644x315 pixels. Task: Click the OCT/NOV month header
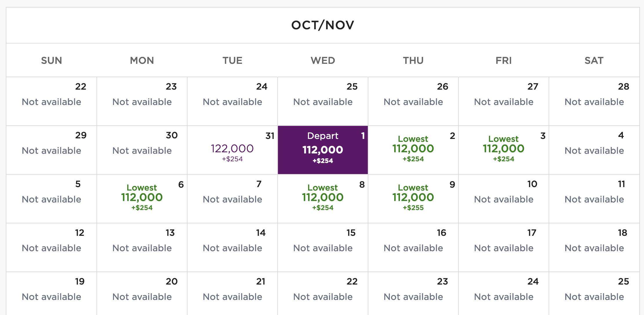[x=323, y=25]
